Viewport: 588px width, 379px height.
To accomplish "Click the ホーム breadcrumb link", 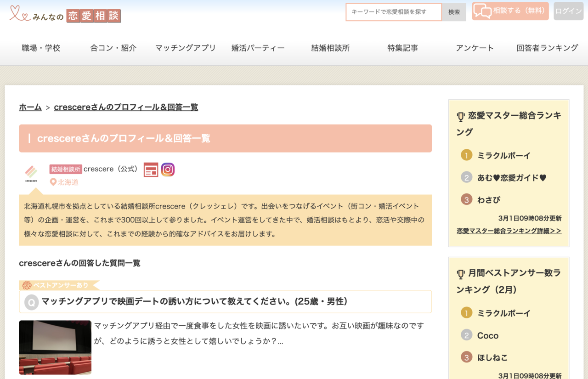I will 30,107.
